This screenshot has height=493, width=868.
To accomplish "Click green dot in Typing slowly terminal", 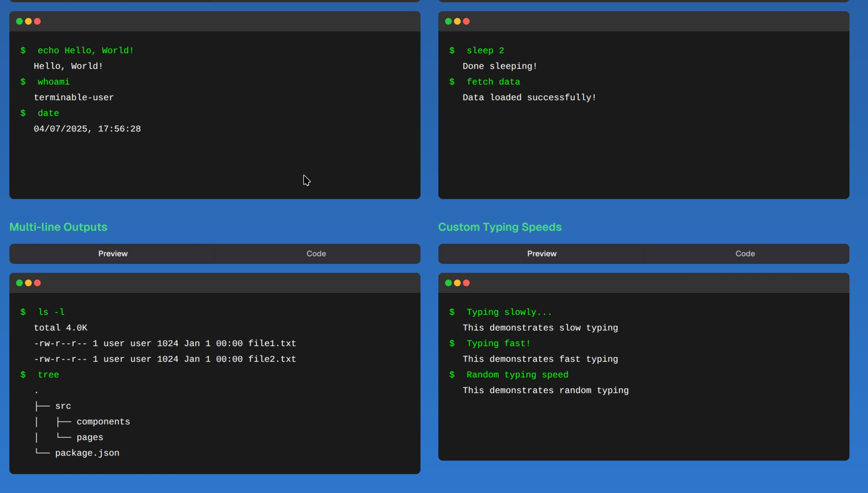I will 448,282.
